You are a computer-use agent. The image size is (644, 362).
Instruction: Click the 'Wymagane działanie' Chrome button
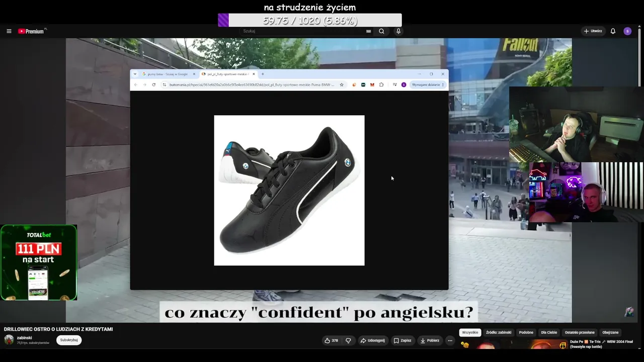pos(428,84)
